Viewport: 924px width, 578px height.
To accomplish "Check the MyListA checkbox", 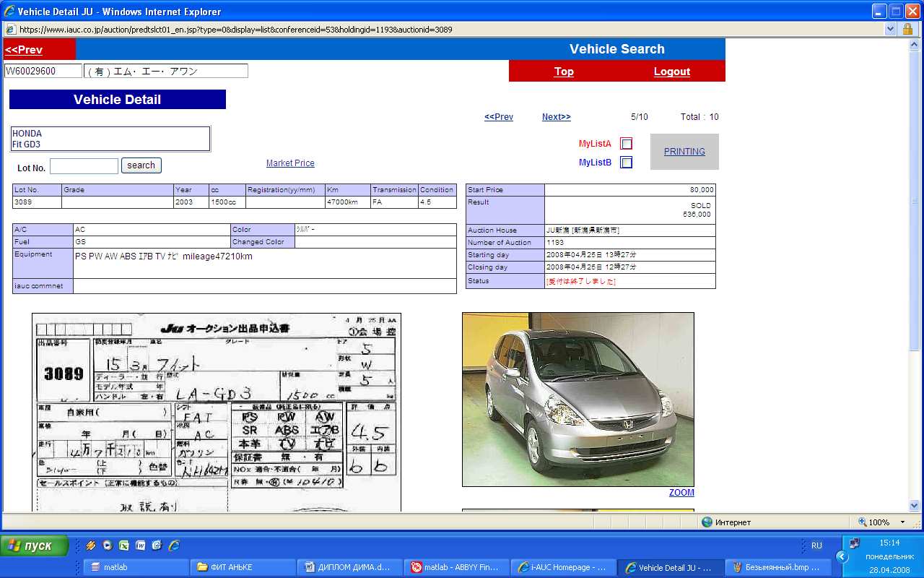I will click(x=627, y=144).
